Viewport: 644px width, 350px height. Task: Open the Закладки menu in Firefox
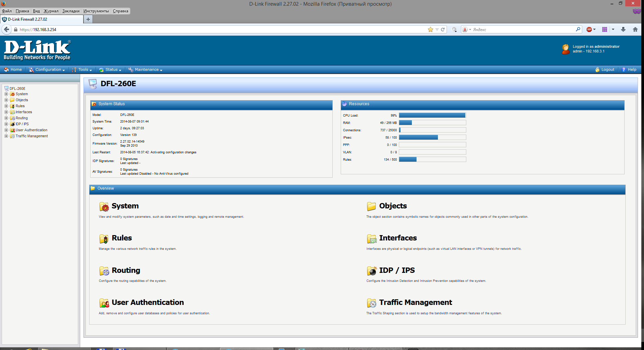click(71, 11)
